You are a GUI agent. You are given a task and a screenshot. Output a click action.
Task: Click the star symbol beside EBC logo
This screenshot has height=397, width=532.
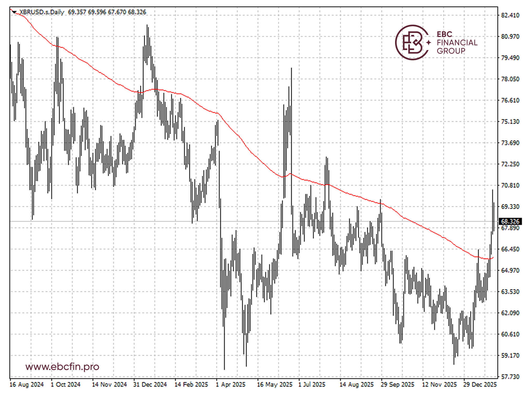(x=429, y=42)
